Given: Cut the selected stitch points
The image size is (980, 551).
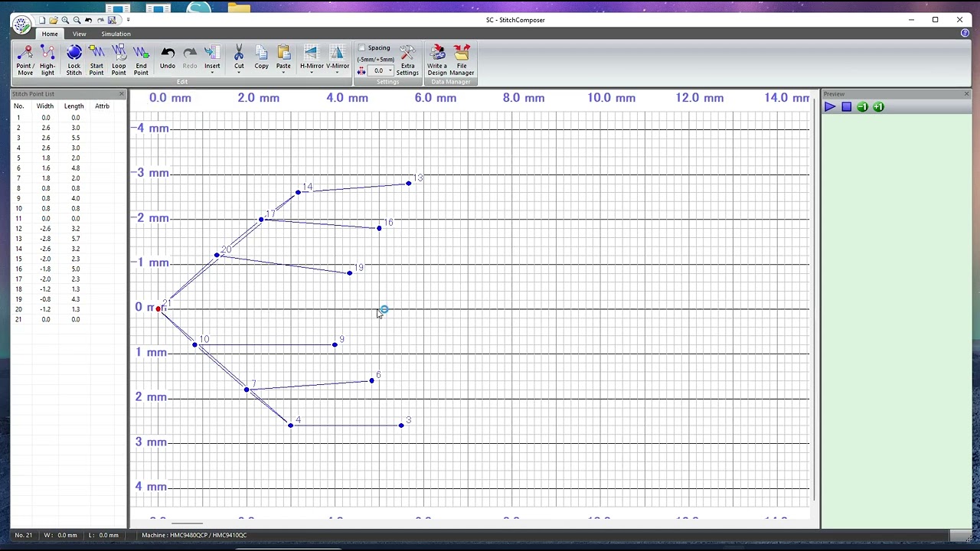Looking at the screenshot, I should click(239, 55).
